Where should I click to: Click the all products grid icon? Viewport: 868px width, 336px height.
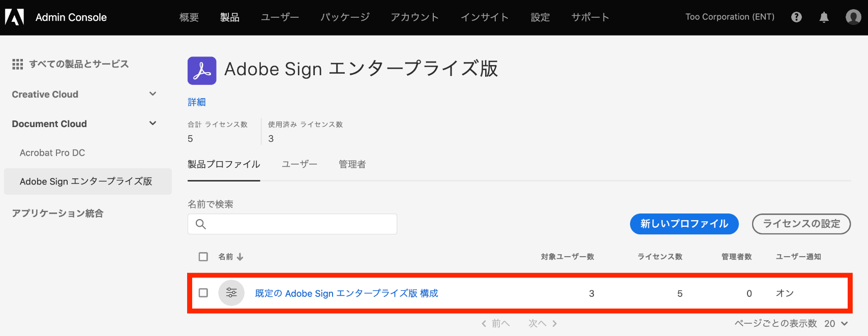[x=18, y=64]
